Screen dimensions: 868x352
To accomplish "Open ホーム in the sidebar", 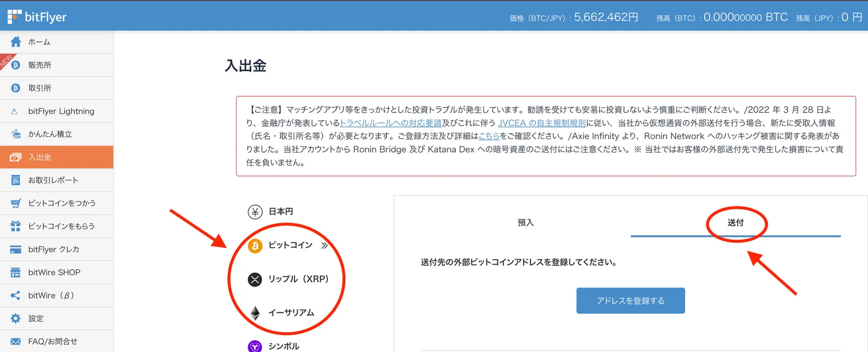I will click(56, 42).
